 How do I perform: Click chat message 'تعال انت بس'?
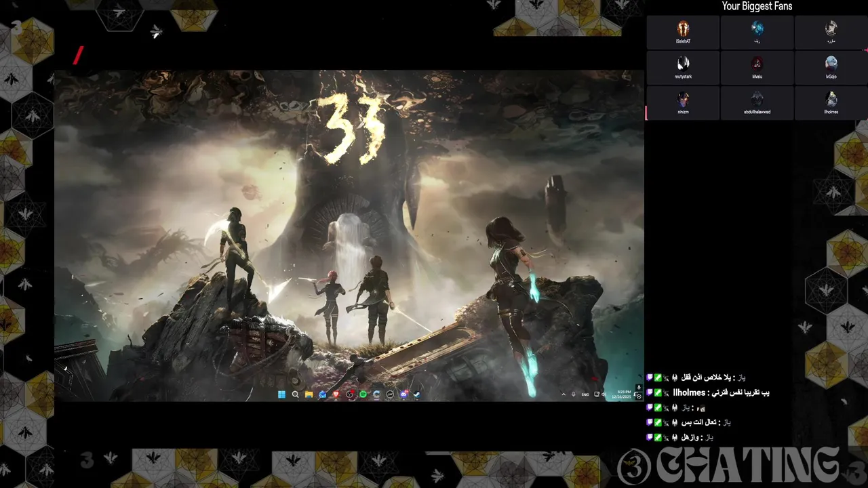(698, 422)
